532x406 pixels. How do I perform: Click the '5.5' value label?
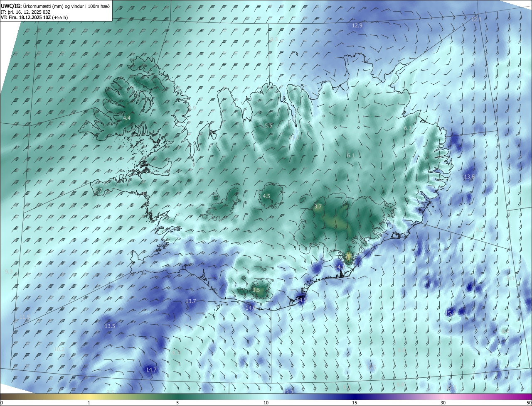268,125
